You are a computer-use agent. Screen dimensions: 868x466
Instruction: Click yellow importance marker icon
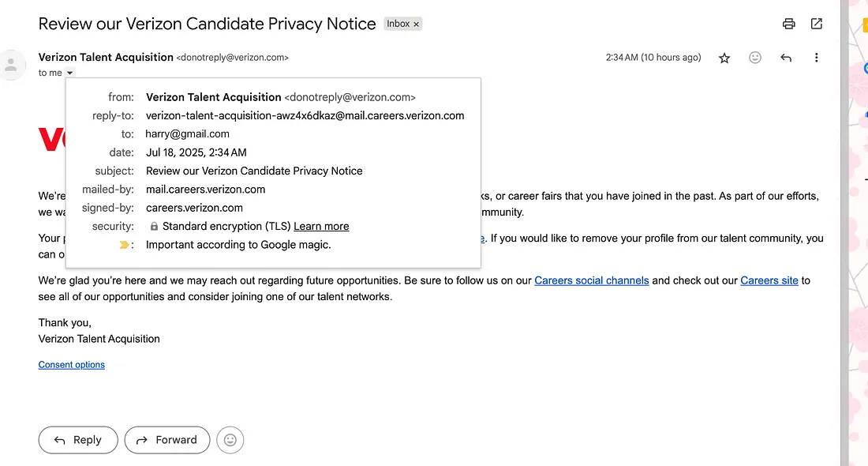pyautogui.click(x=124, y=245)
